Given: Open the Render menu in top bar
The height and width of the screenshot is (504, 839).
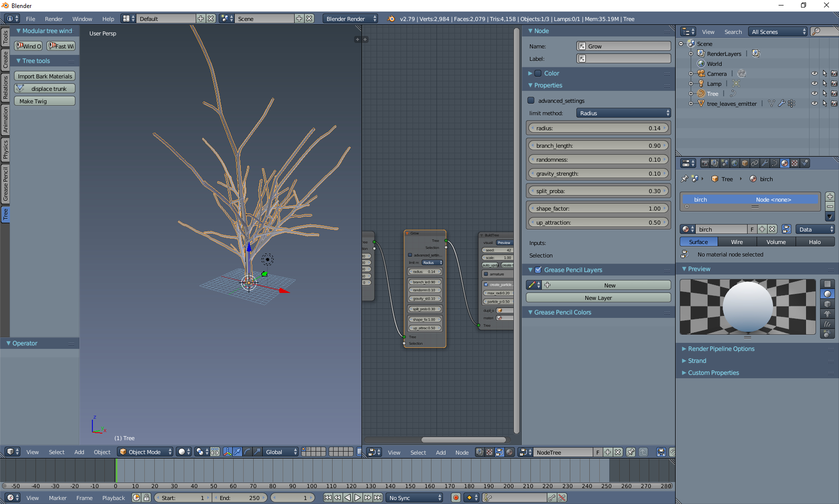Looking at the screenshot, I should tap(53, 19).
